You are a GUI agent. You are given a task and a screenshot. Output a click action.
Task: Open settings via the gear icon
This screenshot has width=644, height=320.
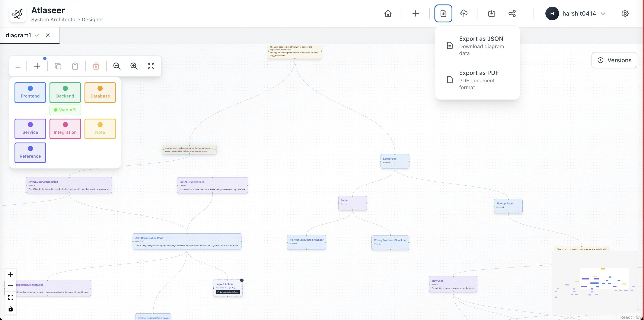click(625, 13)
